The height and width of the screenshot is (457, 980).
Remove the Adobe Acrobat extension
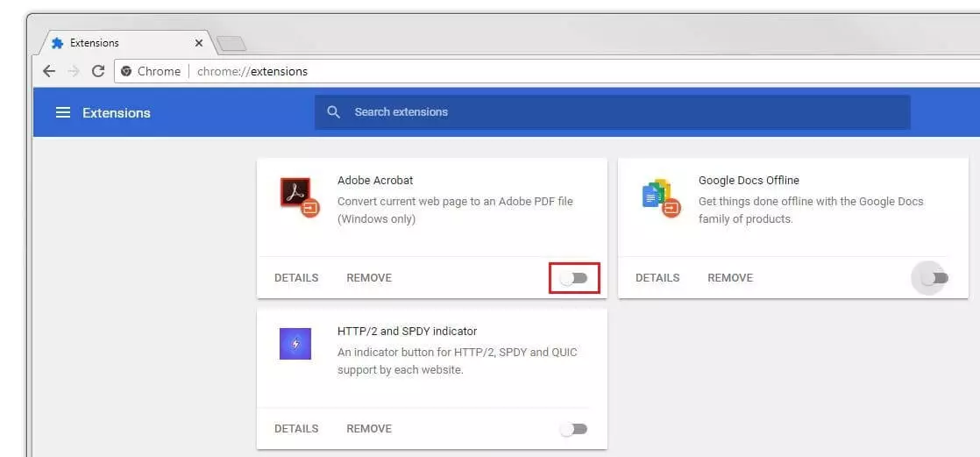369,278
